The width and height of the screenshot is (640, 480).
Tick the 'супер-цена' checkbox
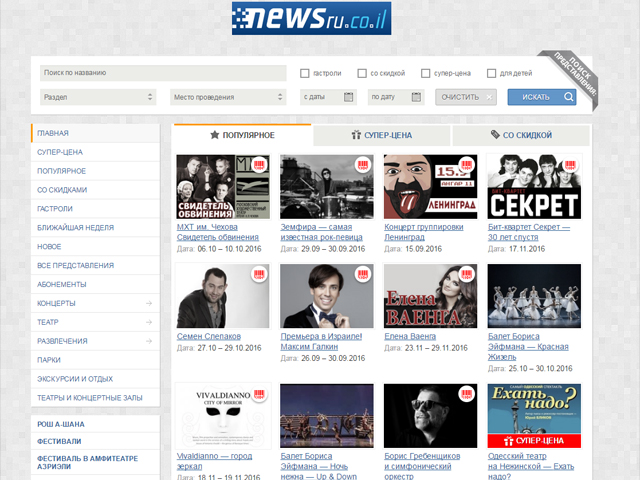tap(425, 73)
